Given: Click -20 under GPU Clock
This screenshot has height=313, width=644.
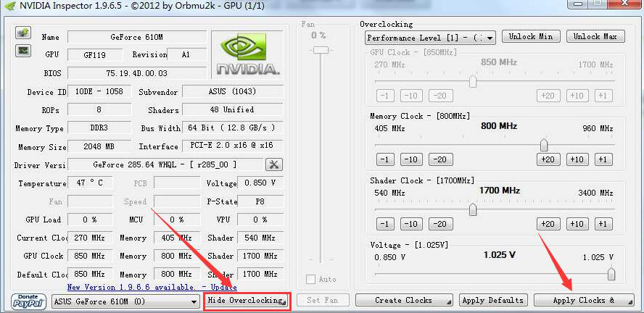Looking at the screenshot, I should 441,96.
